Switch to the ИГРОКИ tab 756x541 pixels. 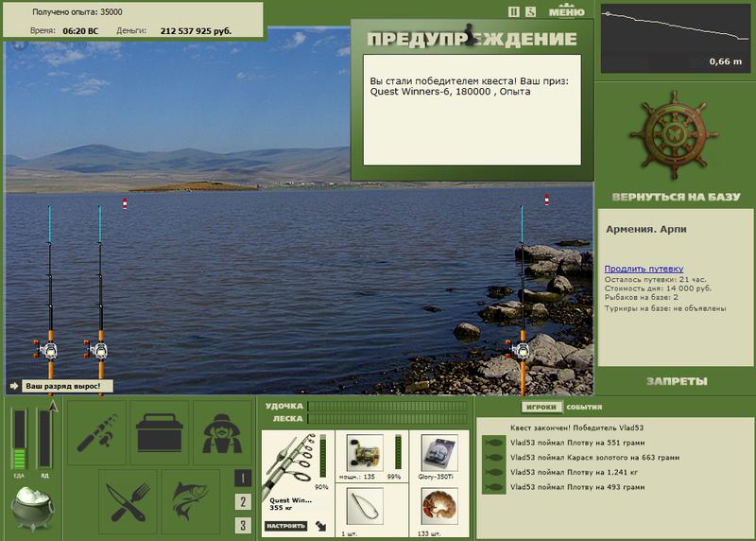(541, 408)
